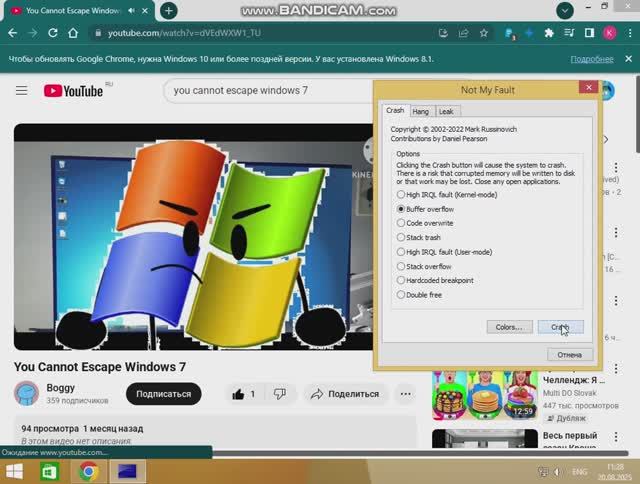Open options menu for Весь первый video
Image resolution: width=640 pixels, height=484 pixels.
616,437
